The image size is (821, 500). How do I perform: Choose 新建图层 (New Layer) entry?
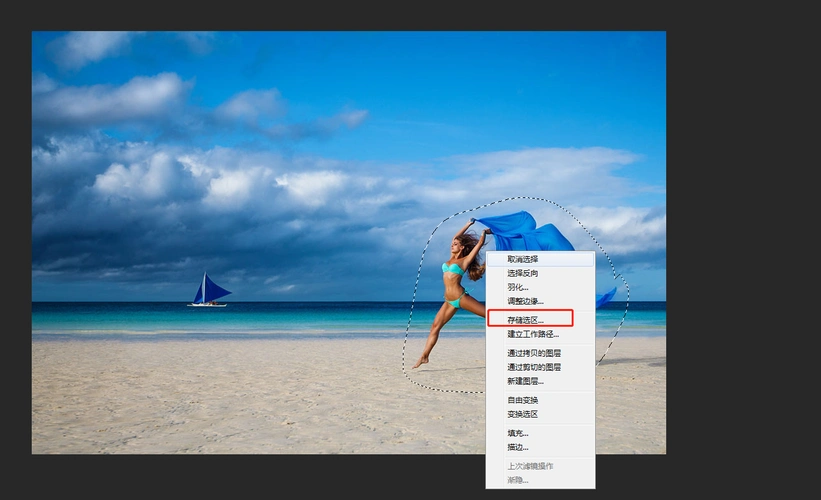pos(525,381)
